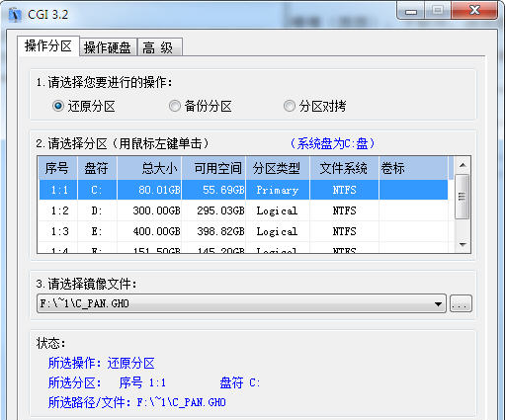
Task: Switch to the 操作分区 tab
Action: [x=48, y=46]
